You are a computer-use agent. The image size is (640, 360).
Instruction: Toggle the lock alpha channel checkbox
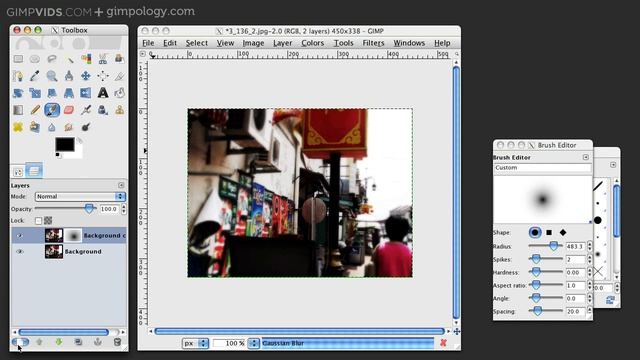pos(38,221)
